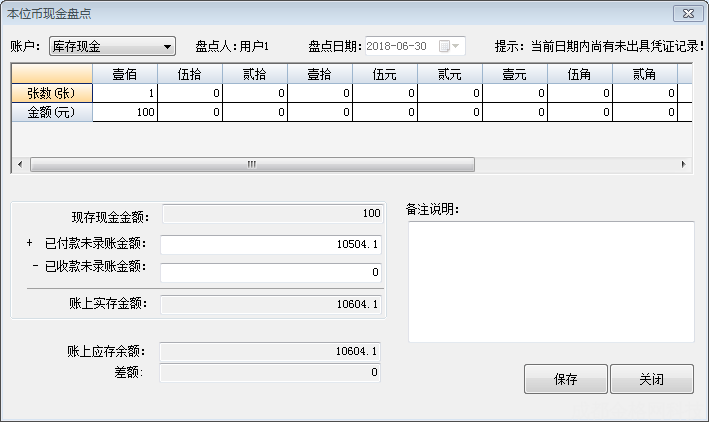Click the 已付款未录账金额 input field
The width and height of the screenshot is (709, 422).
click(x=271, y=246)
